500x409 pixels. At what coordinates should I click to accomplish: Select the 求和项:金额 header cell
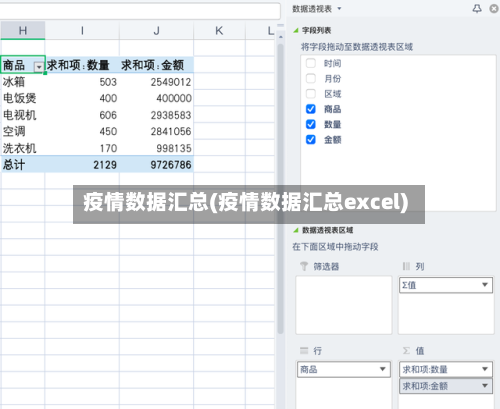point(156,65)
